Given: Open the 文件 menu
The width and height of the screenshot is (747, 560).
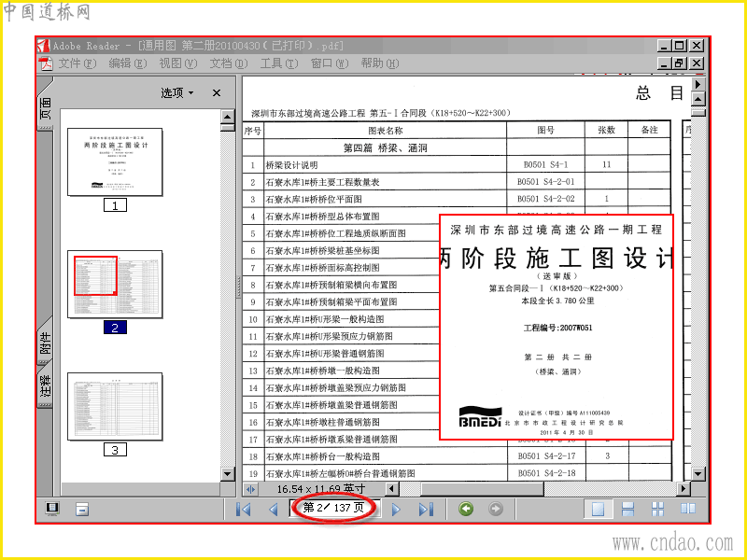Looking at the screenshot, I should (78, 63).
